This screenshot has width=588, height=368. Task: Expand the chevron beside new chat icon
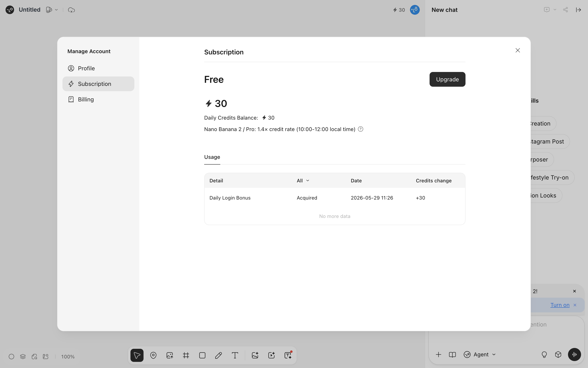[555, 10]
